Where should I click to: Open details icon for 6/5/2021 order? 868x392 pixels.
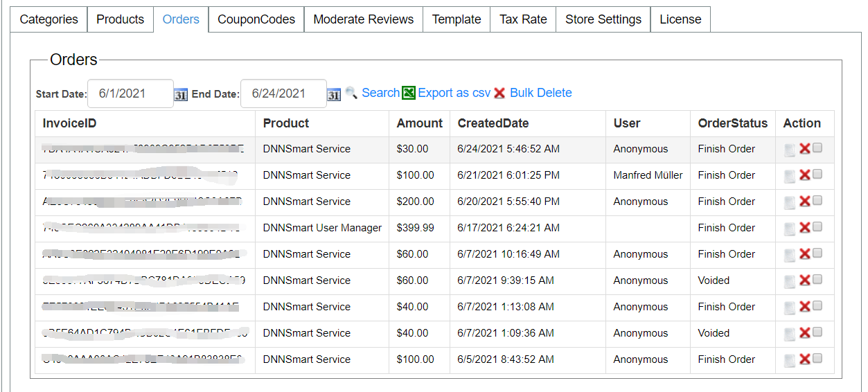point(790,360)
